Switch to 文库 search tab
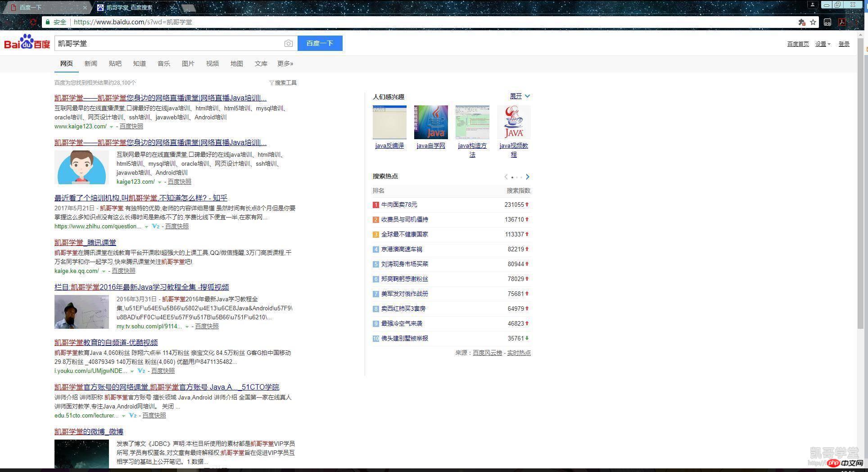Image resolution: width=868 pixels, height=472 pixels. (x=261, y=64)
